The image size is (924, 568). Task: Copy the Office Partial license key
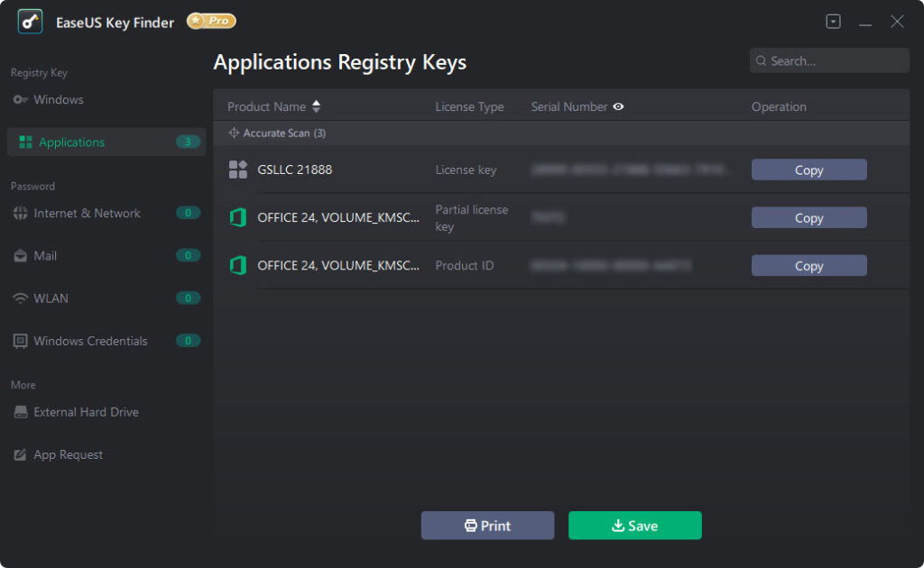tap(808, 218)
